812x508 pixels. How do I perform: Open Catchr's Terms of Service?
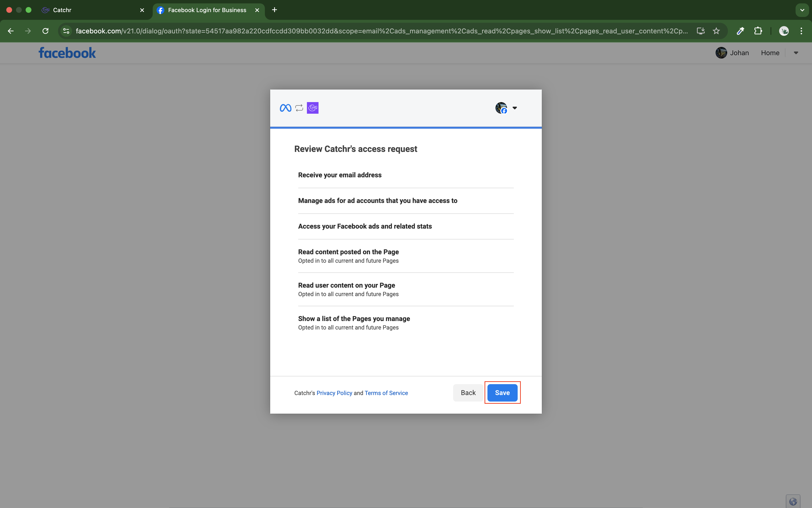386,393
